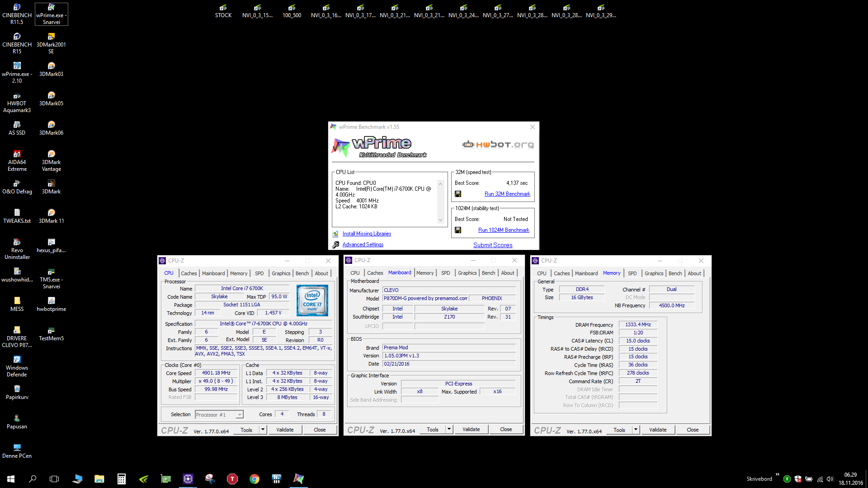
Task: Select the Papirkurv recycle bin icon
Action: (x=17, y=393)
